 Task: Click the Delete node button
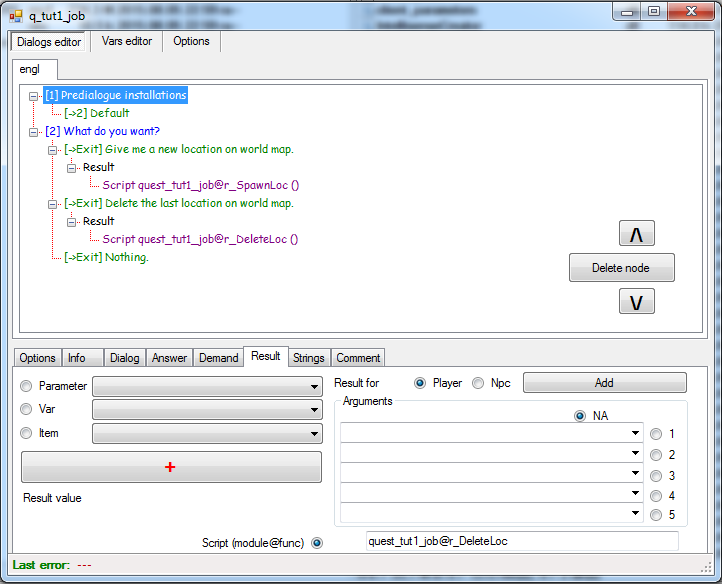621,268
